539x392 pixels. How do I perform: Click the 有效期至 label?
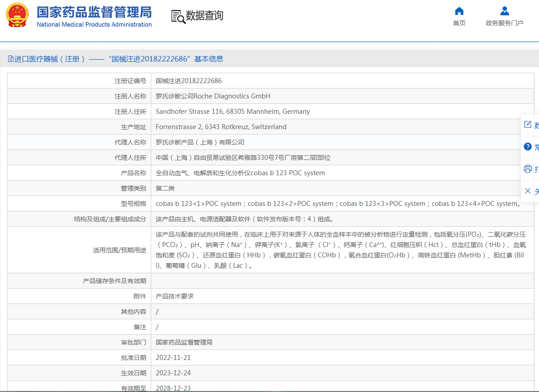click(x=133, y=388)
